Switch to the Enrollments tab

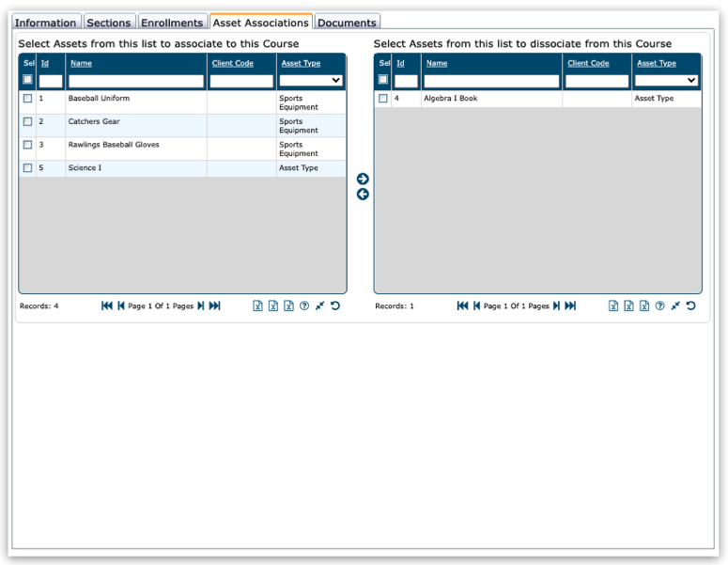tap(172, 23)
